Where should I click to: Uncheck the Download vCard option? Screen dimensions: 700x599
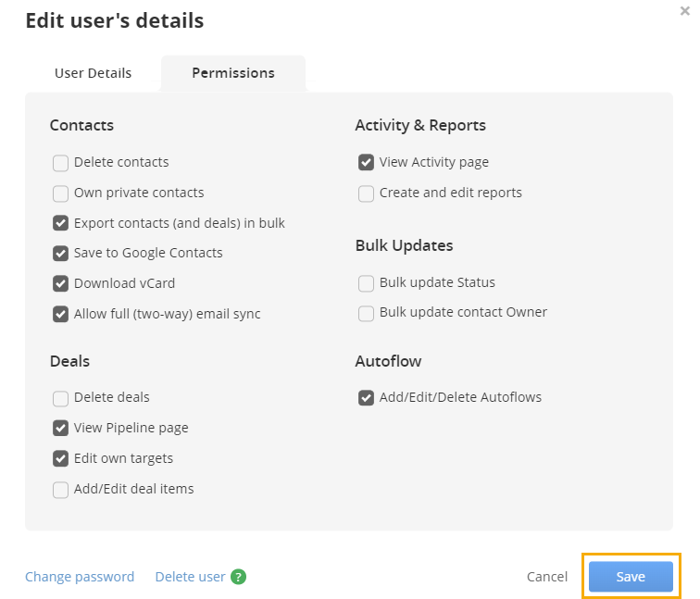pos(60,283)
